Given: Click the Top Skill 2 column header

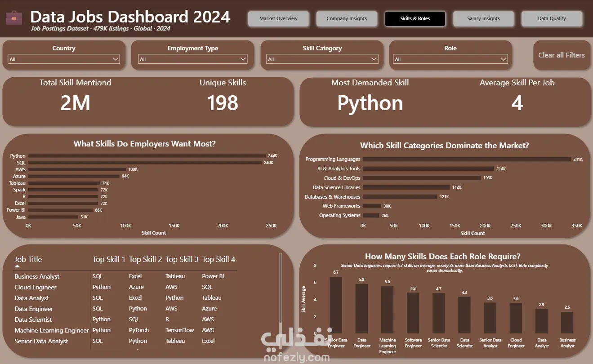Looking at the screenshot, I should 145,259.
